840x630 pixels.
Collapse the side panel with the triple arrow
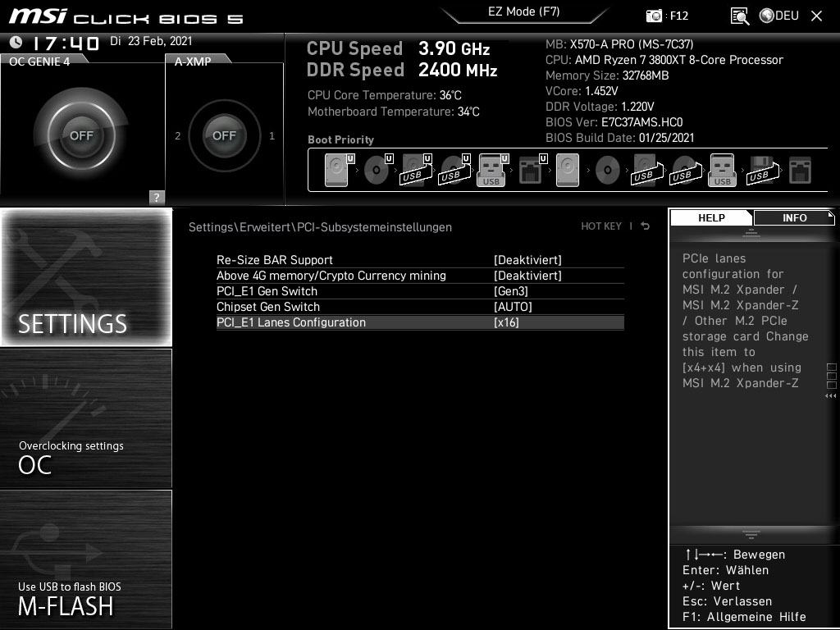(830, 396)
